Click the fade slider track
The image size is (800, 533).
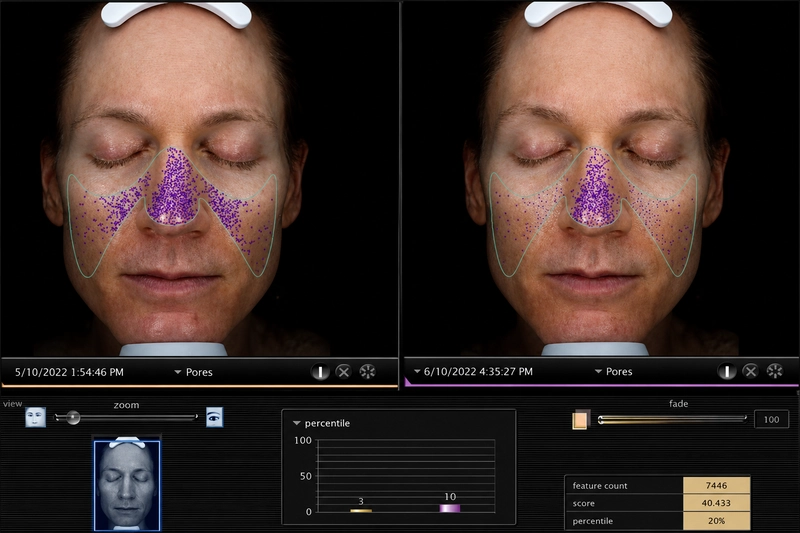[x=672, y=419]
